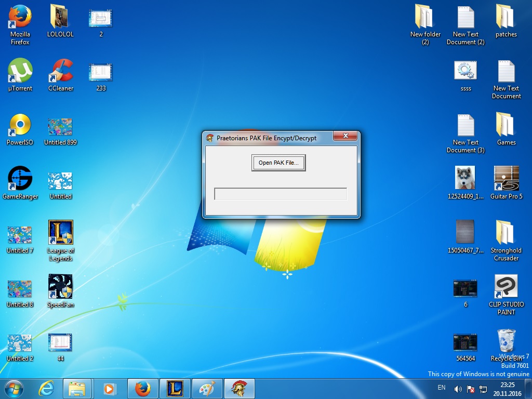Select the GameRanger desktop shortcut
532x399 pixels.
click(20, 183)
